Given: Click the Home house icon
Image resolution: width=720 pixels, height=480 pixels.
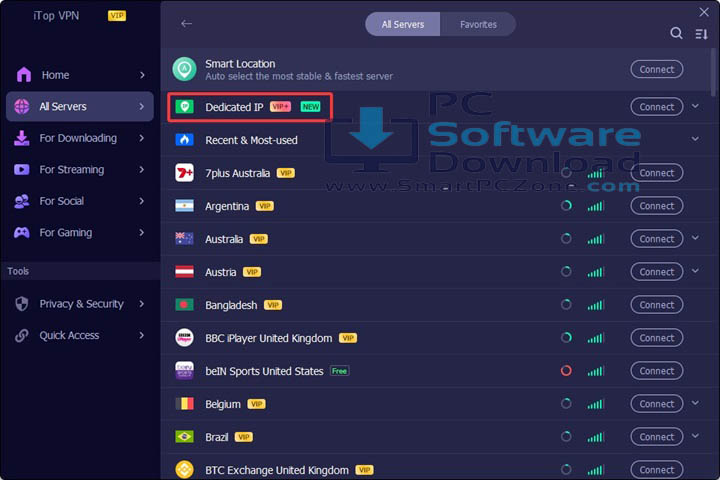Looking at the screenshot, I should pos(24,74).
